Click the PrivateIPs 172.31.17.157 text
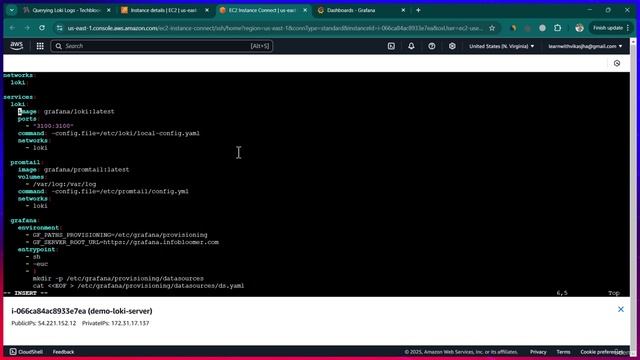 pos(116,323)
